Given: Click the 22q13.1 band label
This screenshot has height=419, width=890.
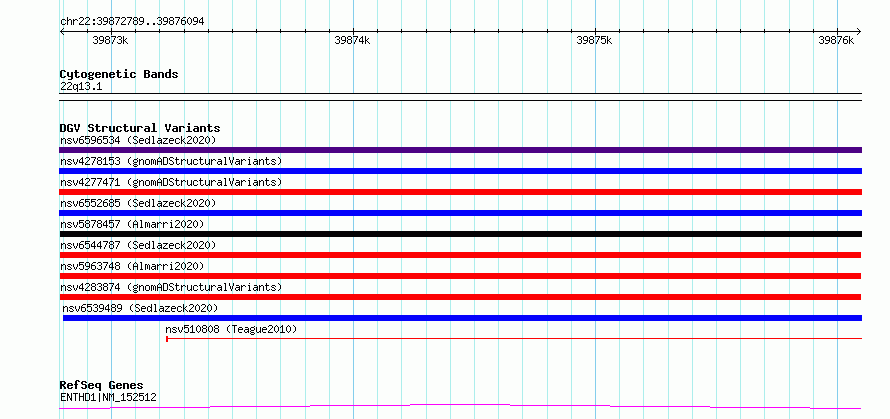Looking at the screenshot, I should [x=81, y=87].
